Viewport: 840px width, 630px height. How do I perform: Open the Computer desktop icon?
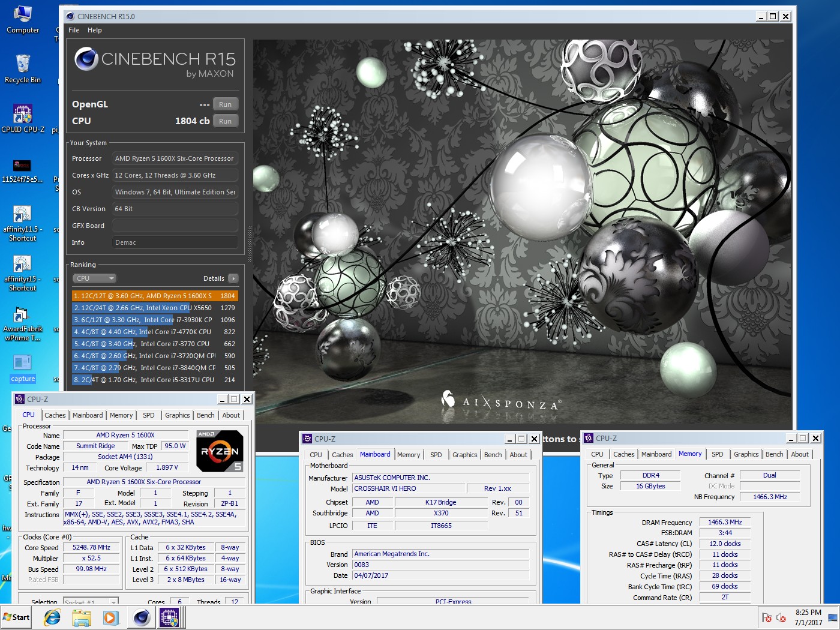pos(23,19)
